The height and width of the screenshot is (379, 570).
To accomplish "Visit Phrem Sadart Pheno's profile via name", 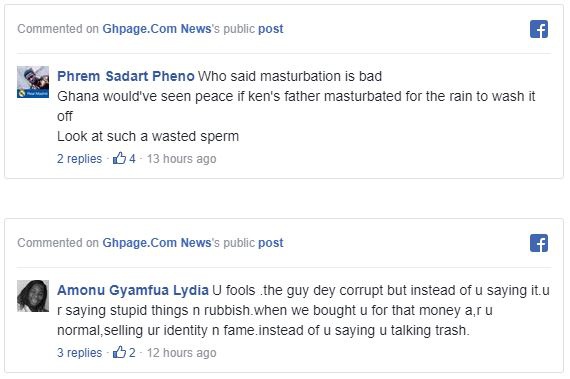I will [126, 76].
